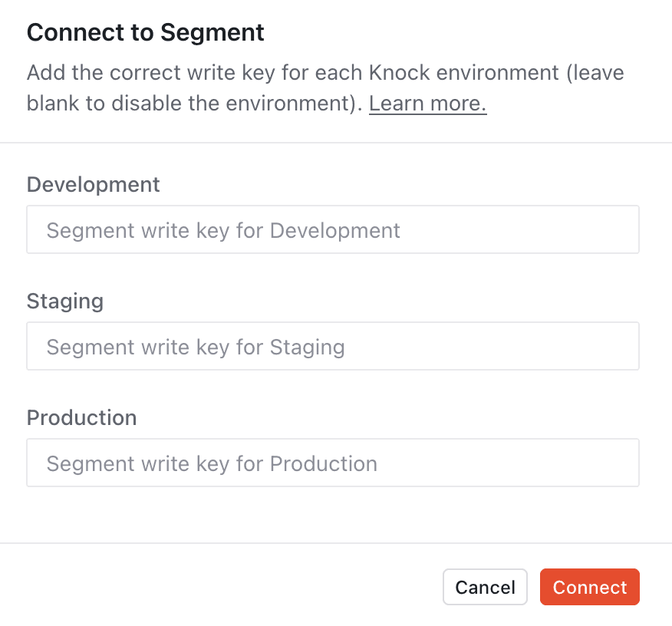The width and height of the screenshot is (672, 626).
Task: Click the Staging environment label
Action: click(x=64, y=301)
